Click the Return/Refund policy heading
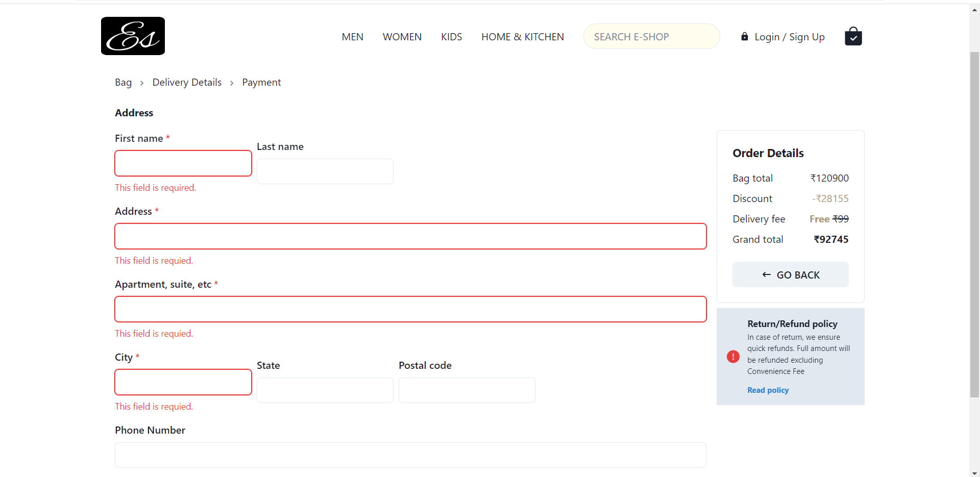 (792, 323)
